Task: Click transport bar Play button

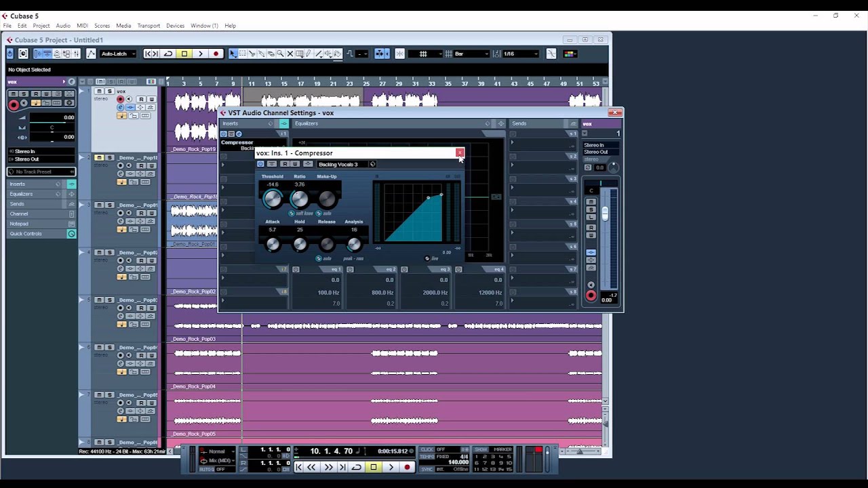Action: pyautogui.click(x=391, y=467)
